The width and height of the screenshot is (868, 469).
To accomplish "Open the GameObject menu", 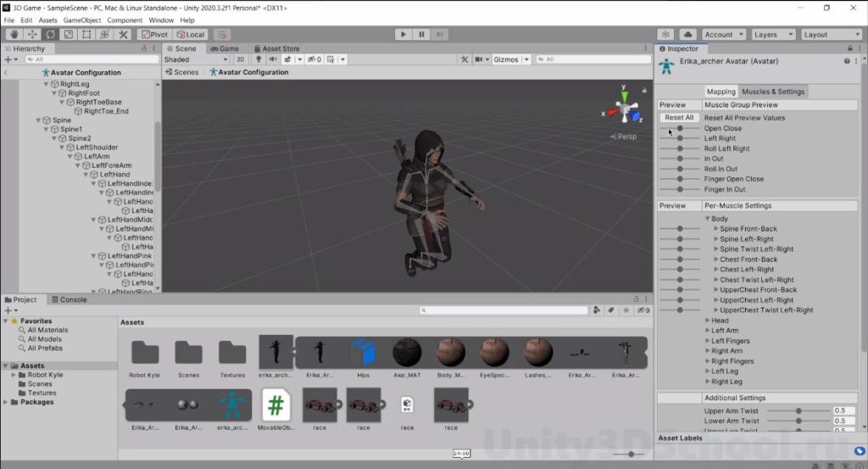I will pyautogui.click(x=82, y=20).
